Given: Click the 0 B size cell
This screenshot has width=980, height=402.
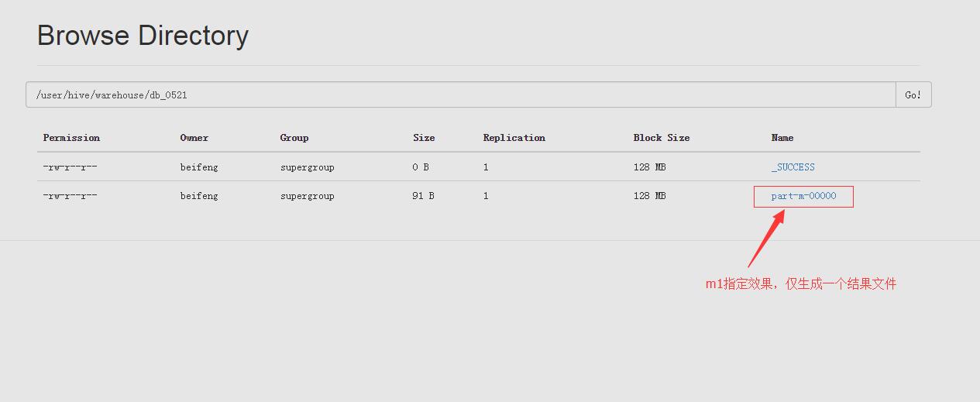Looking at the screenshot, I should (421, 167).
